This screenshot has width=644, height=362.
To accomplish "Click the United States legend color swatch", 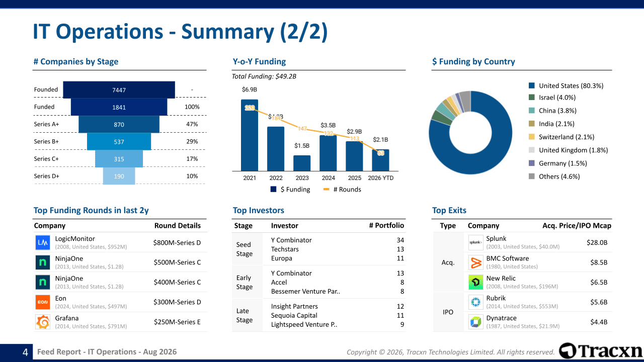I will coord(532,86).
